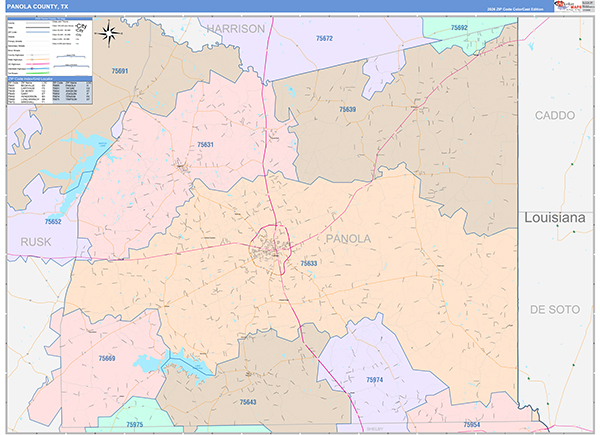The image size is (600, 435).
Task: Click the compass rose on the map
Action: pos(109,34)
